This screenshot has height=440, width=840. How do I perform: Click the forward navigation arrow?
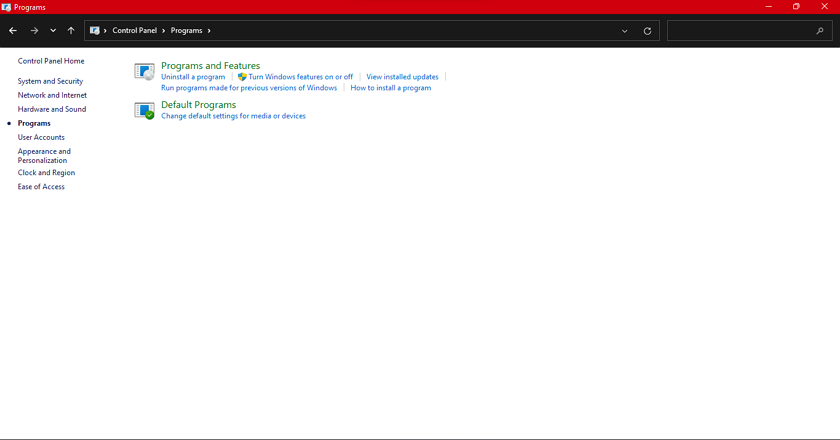pyautogui.click(x=34, y=31)
